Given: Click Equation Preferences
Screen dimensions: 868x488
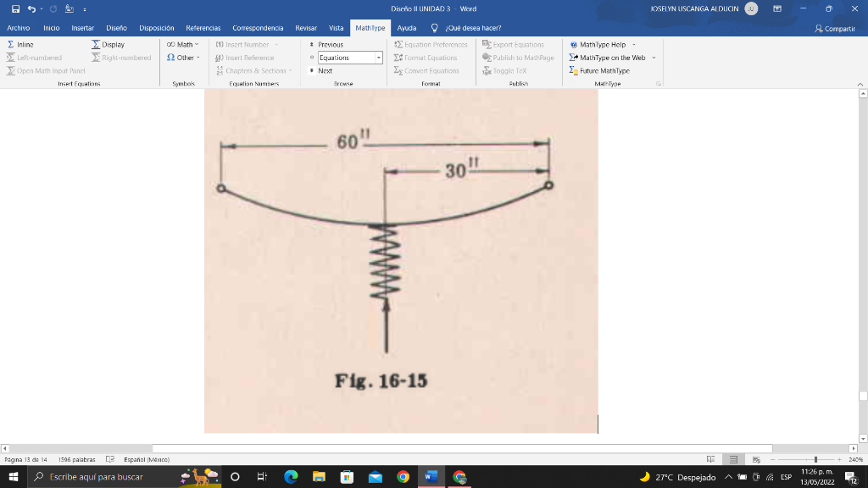Looking at the screenshot, I should click(432, 44).
